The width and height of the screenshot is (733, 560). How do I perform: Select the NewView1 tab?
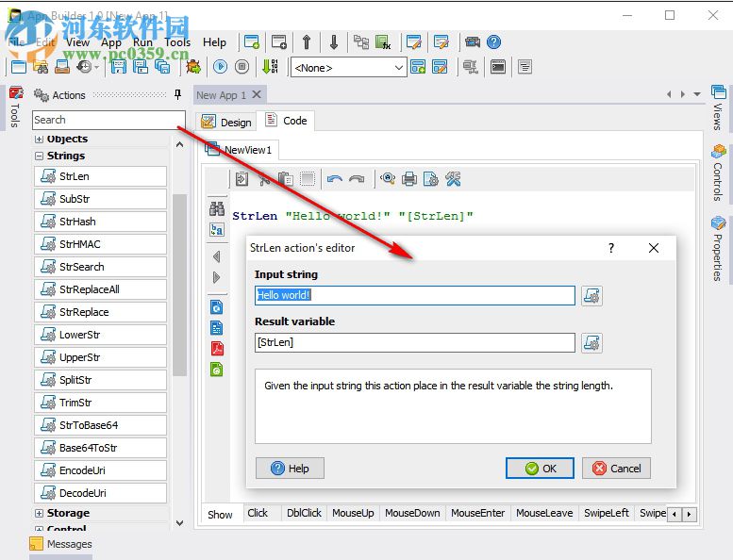tap(240, 150)
